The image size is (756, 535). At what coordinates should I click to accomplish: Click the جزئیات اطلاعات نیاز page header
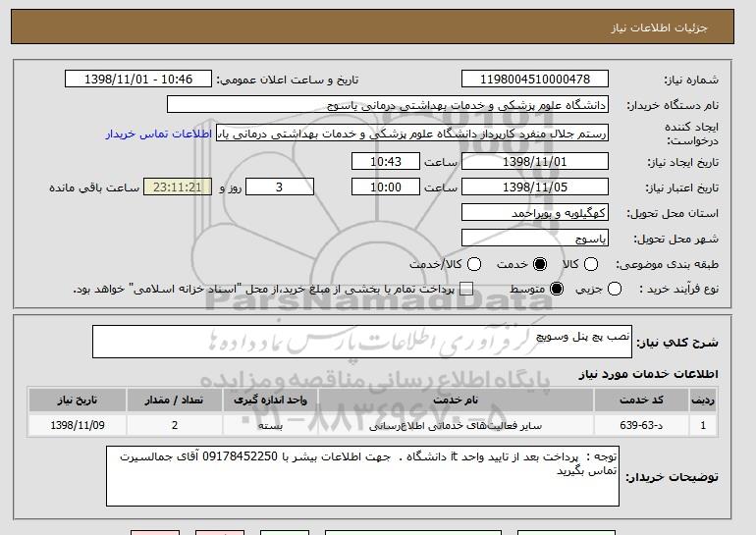click(x=659, y=27)
